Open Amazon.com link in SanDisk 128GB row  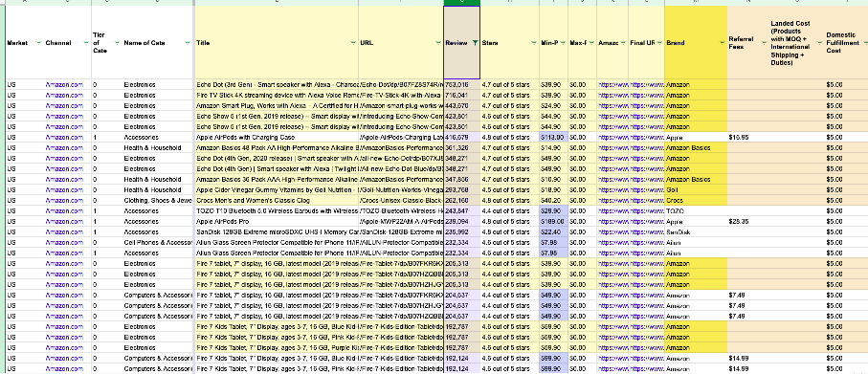tap(64, 231)
